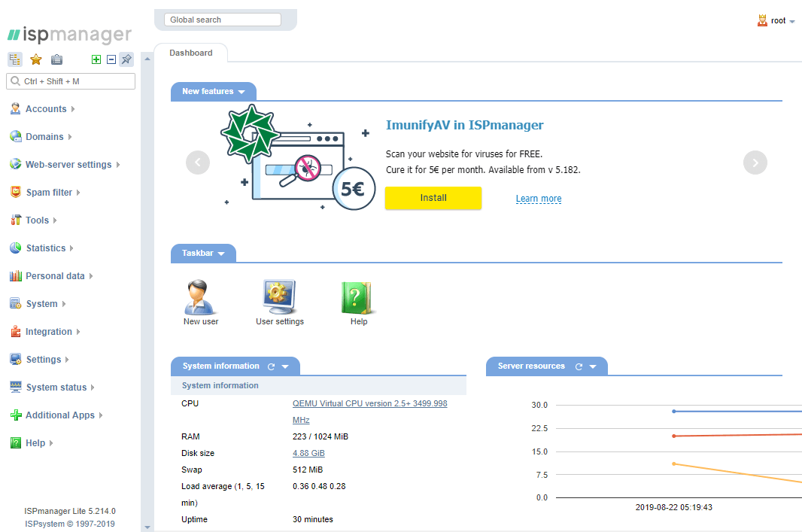The height and width of the screenshot is (532, 802).
Task: Focus the Global search field
Action: 223,20
